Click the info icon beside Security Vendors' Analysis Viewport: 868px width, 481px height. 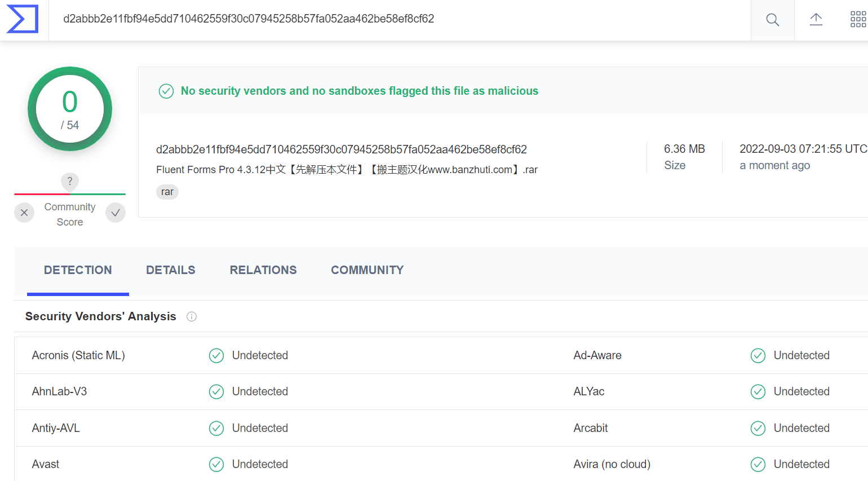point(192,316)
